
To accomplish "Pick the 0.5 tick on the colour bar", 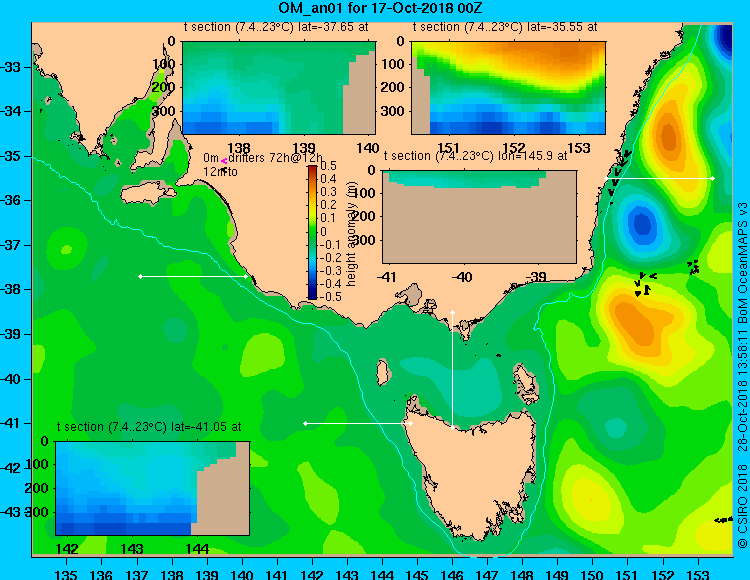I will pyautogui.click(x=328, y=166).
